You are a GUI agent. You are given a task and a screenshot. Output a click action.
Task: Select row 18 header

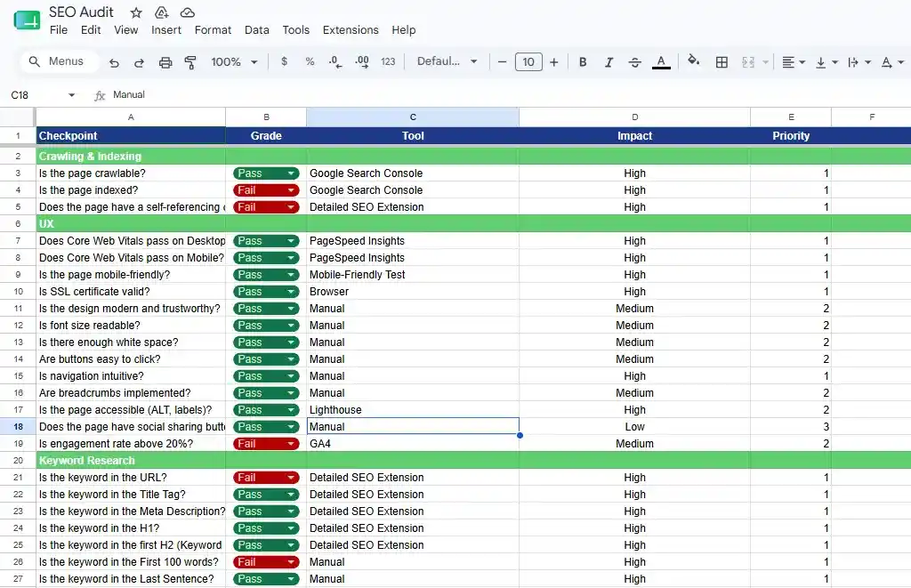coord(18,426)
